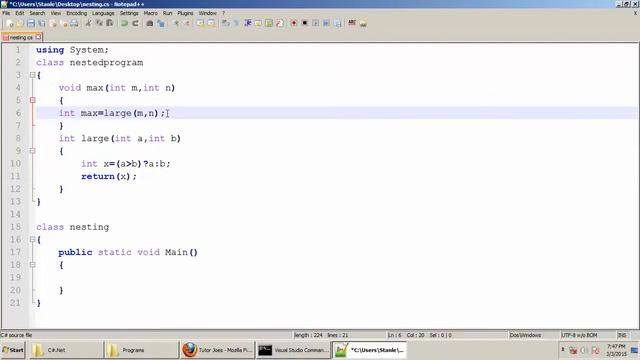Toggle word wrap in the toolbar
This screenshot has width=640, height=360.
(x=225, y=23)
